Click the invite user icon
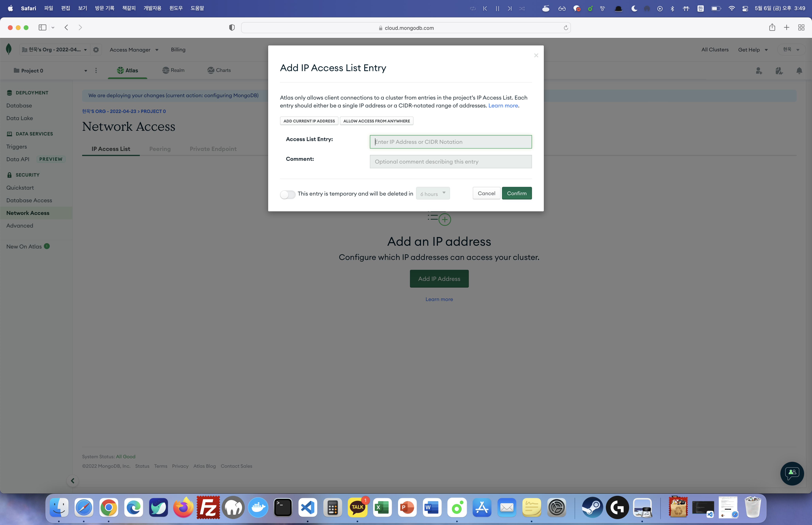The width and height of the screenshot is (812, 525). (759, 71)
